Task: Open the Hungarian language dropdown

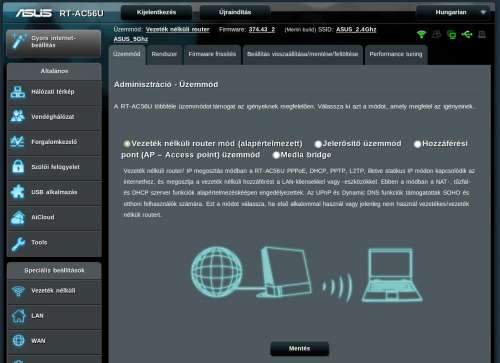Action: (453, 13)
